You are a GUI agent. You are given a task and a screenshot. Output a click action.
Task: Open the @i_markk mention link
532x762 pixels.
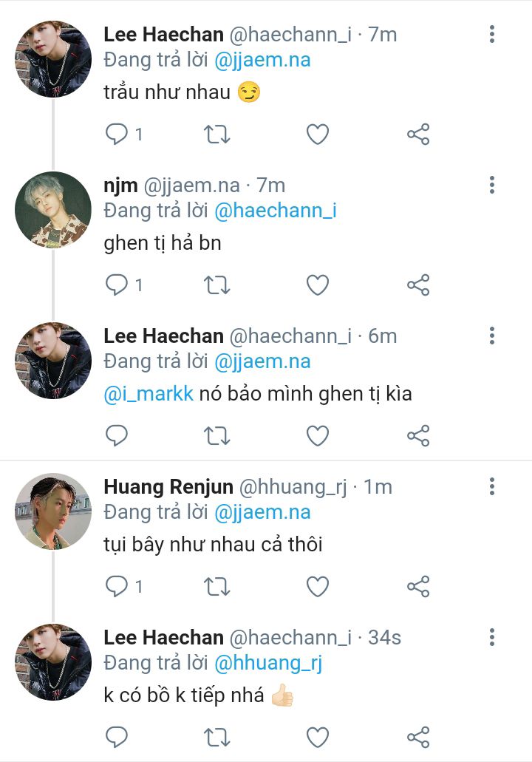pyautogui.click(x=149, y=394)
